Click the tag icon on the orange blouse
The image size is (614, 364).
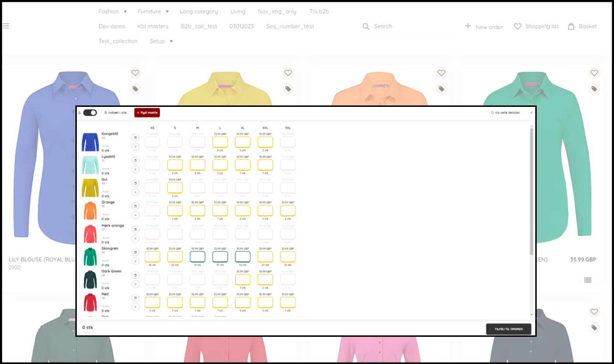(441, 89)
